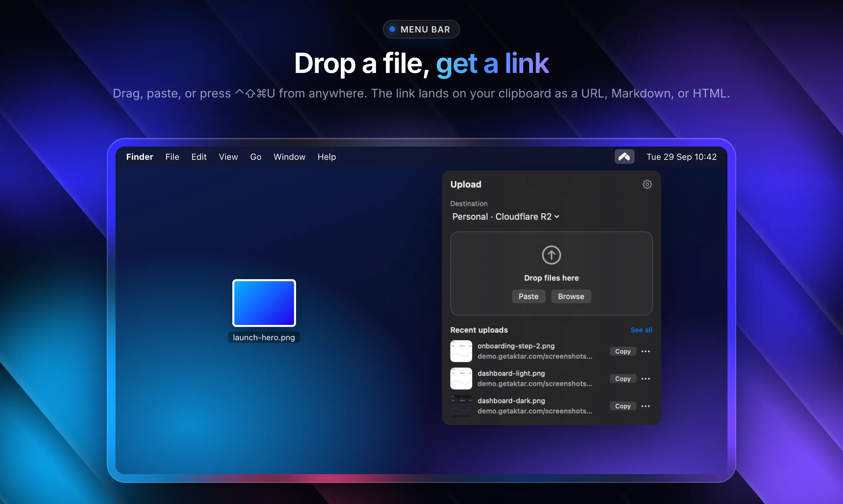This screenshot has height=504, width=843.
Task: Click the dashboard-dark.png thumbnail
Action: click(x=461, y=406)
